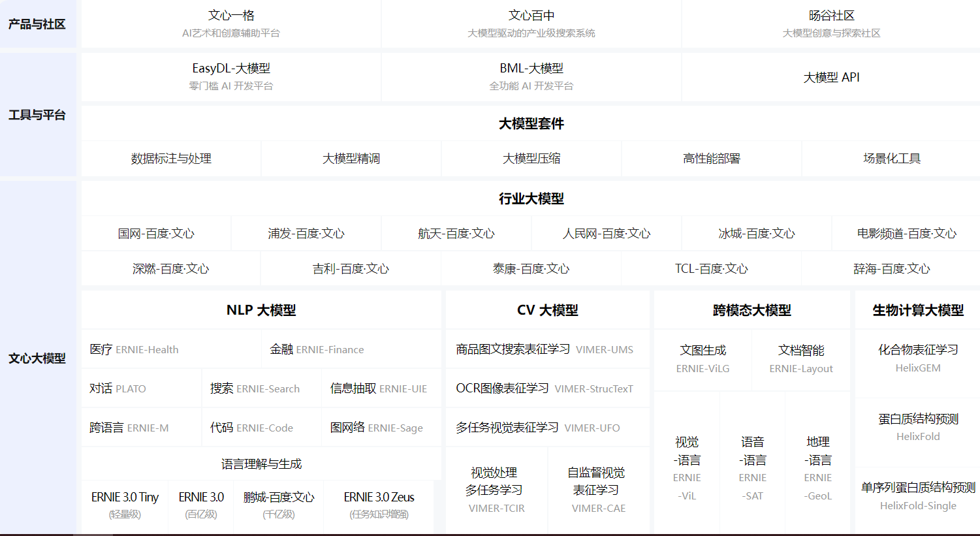Click the 工具与平台 section label

tap(37, 115)
